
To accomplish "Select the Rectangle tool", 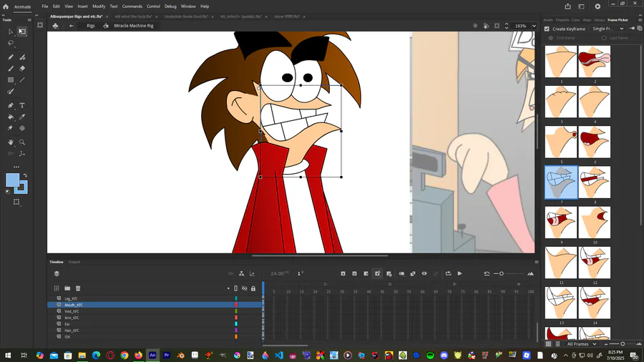I will tap(11, 80).
